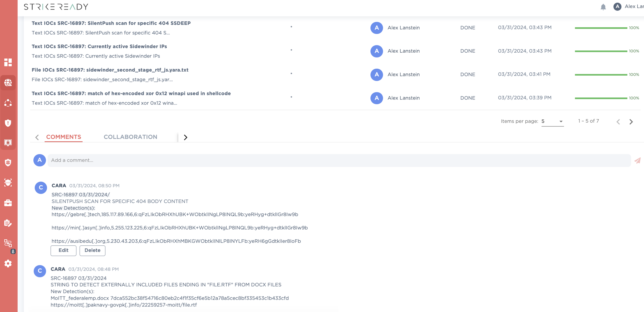Click the dashboard grid icon in sidebar

click(x=9, y=62)
